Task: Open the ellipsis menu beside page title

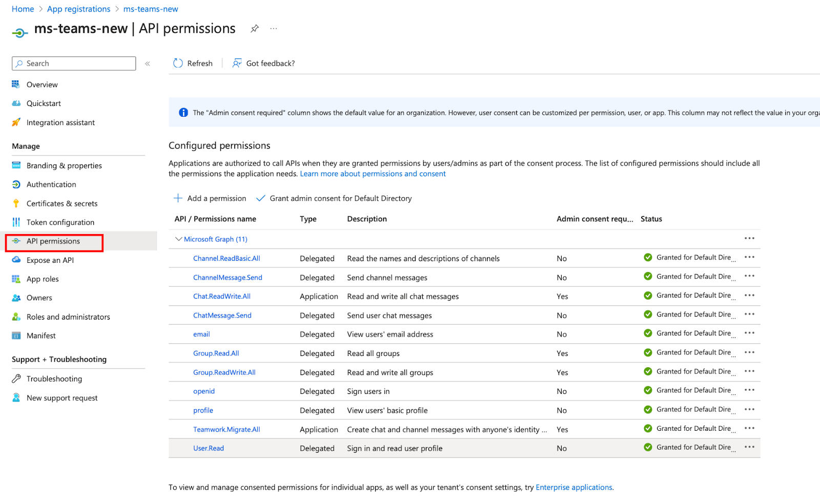Action: pyautogui.click(x=274, y=29)
